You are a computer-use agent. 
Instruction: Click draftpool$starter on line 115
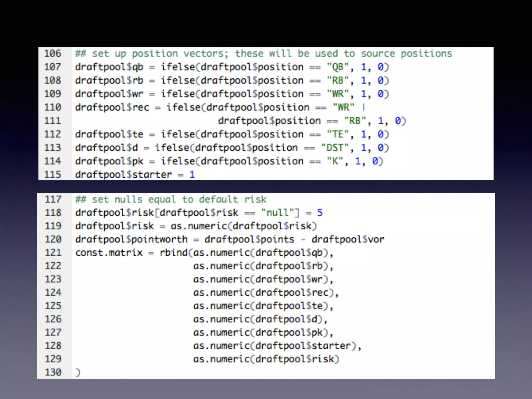[123, 175]
